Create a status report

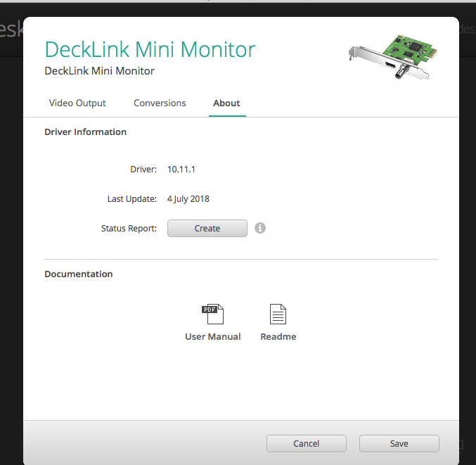pyautogui.click(x=207, y=228)
